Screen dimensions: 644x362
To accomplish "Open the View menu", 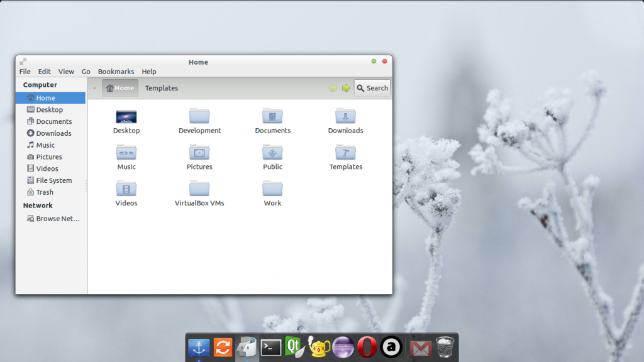I will (66, 72).
